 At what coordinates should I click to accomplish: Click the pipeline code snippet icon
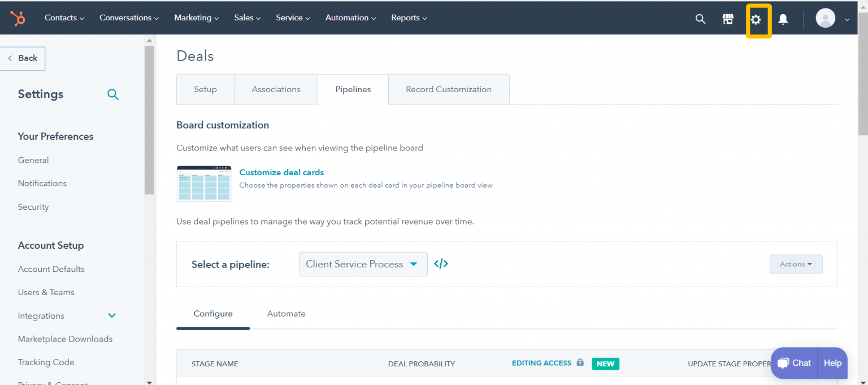click(x=441, y=263)
